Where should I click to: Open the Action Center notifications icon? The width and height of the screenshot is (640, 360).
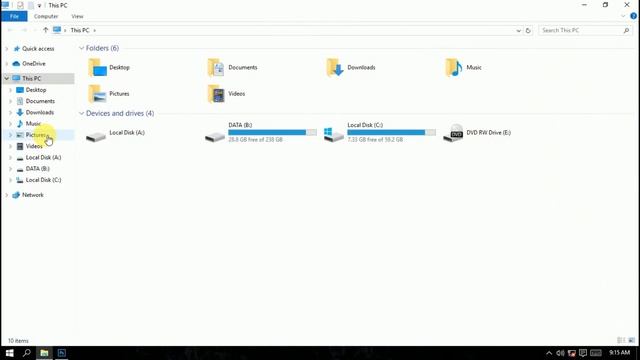tap(583, 353)
